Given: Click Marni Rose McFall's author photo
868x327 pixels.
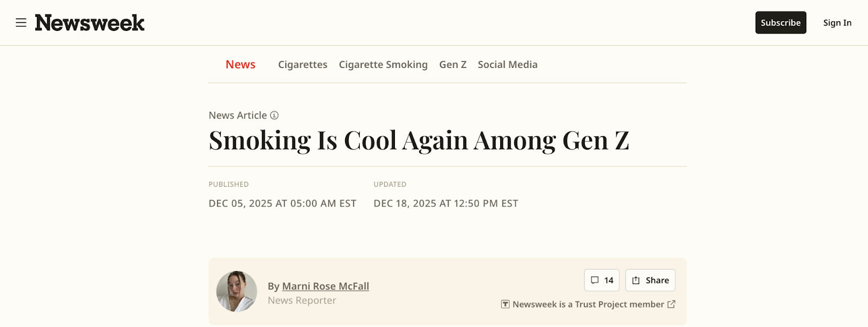Looking at the screenshot, I should click(237, 291).
